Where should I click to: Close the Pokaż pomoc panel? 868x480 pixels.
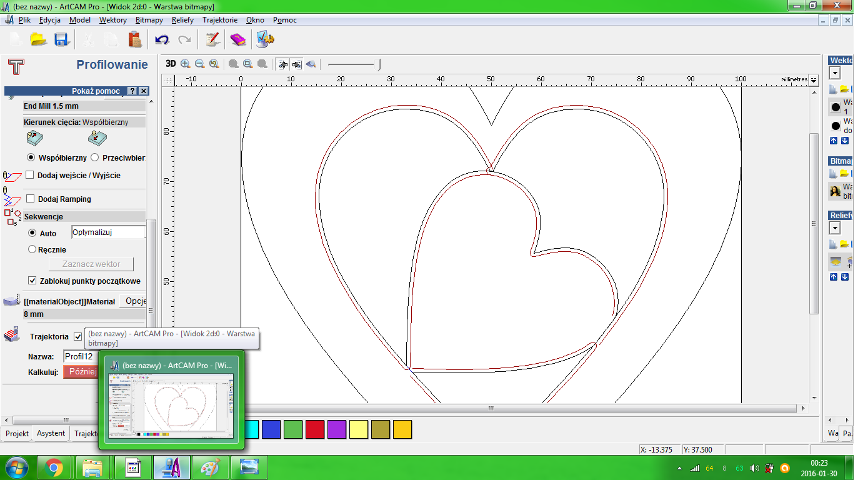[144, 91]
